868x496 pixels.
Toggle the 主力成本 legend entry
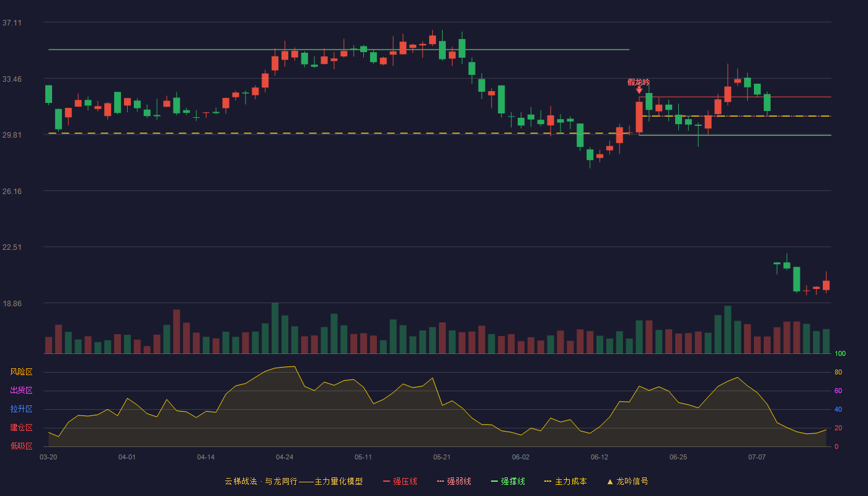[x=565, y=481]
